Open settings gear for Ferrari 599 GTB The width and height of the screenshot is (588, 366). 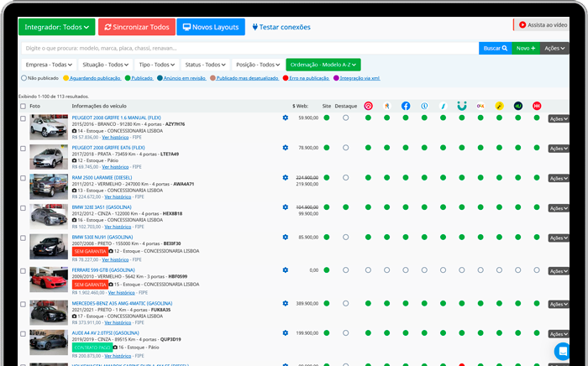286,269
